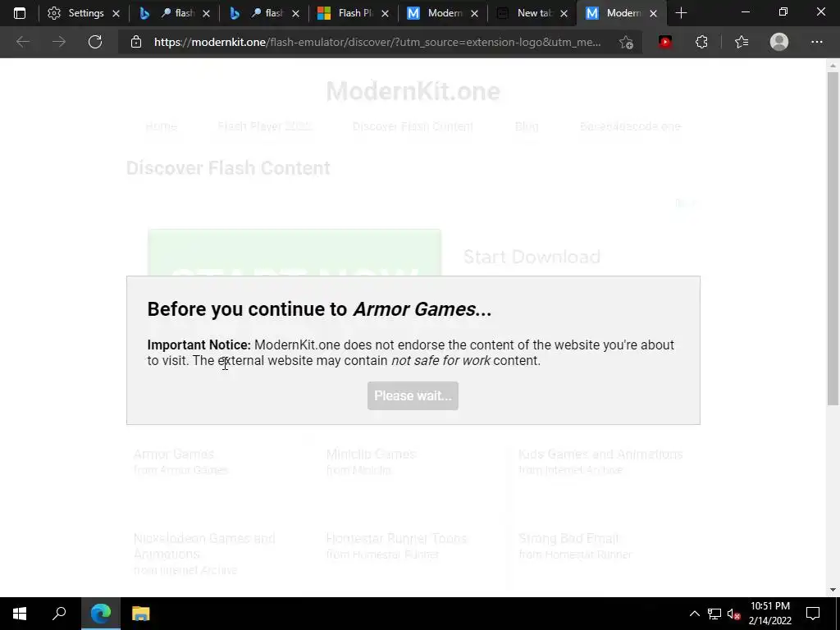Add this page to favorites star
Viewport: 840px width, 630px height.
coord(626,42)
